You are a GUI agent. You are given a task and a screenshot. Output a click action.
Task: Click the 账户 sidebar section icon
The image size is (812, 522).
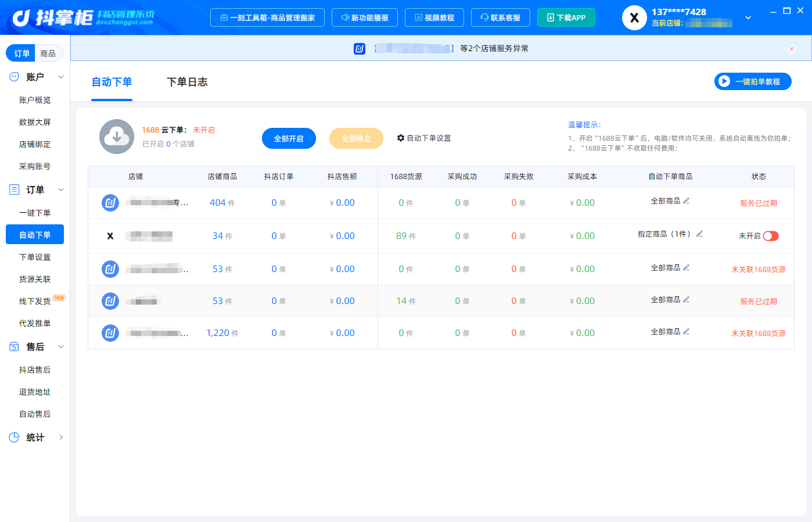[x=14, y=77]
